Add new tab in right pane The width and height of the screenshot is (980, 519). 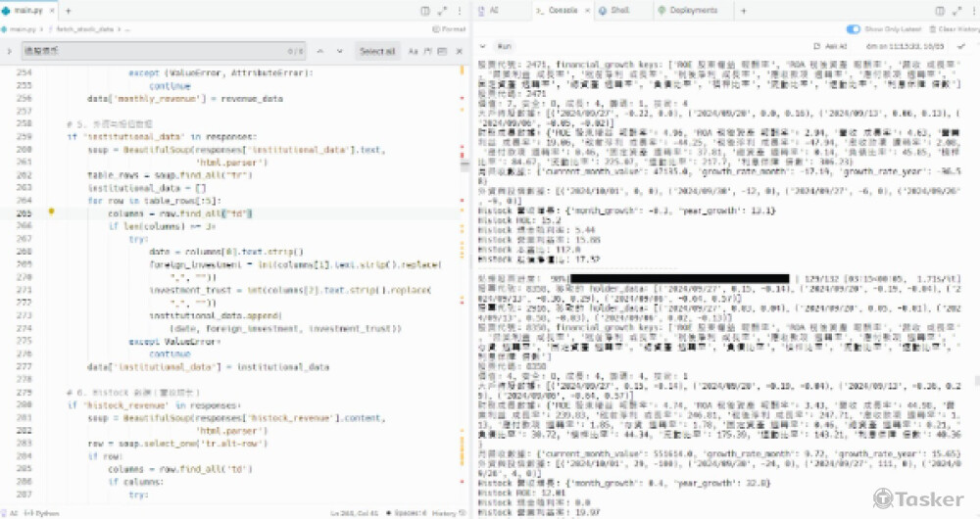[743, 11]
